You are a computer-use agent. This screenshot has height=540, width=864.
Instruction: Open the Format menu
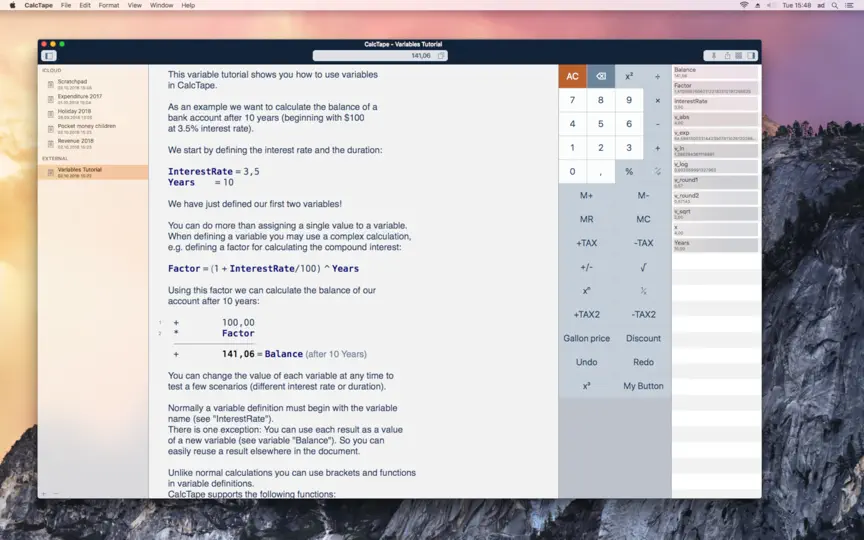pyautogui.click(x=109, y=5)
